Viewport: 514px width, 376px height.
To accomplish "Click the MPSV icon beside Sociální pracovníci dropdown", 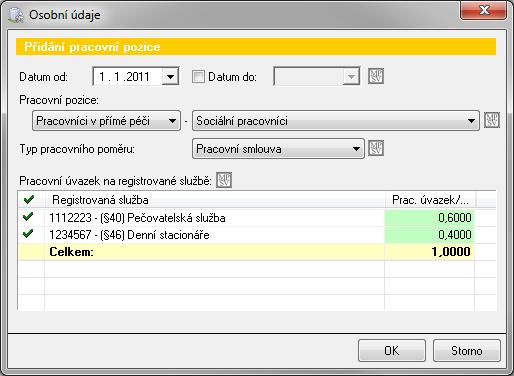I will 492,120.
